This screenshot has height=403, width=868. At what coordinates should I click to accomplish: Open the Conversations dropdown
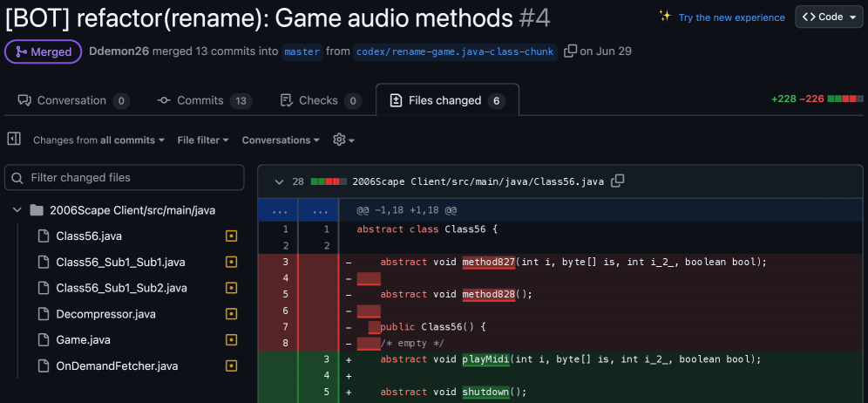point(281,140)
